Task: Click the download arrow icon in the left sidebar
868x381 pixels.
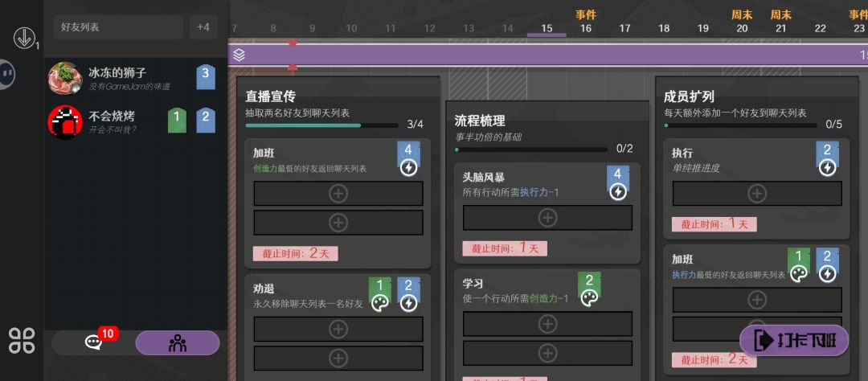Action: tap(24, 39)
